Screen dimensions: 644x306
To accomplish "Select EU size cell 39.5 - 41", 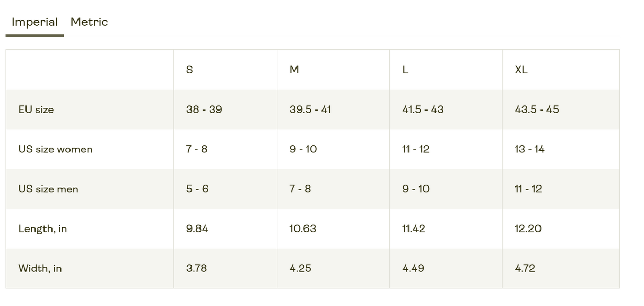I will (x=310, y=109).
